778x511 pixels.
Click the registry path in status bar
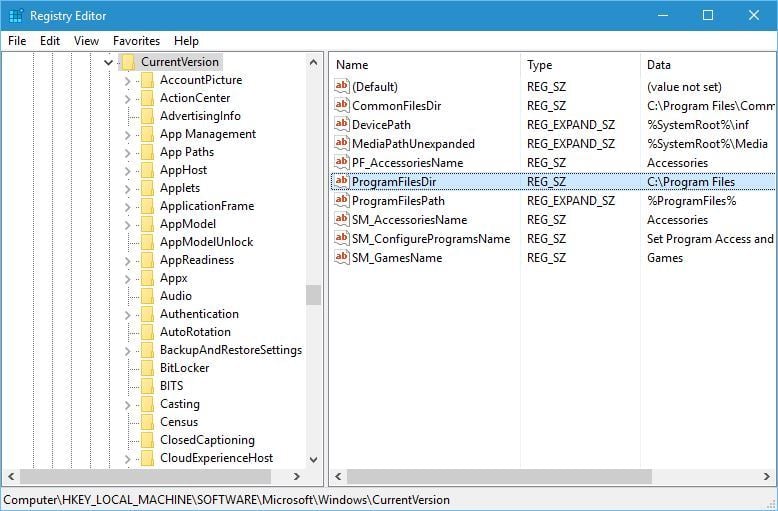(x=226, y=500)
